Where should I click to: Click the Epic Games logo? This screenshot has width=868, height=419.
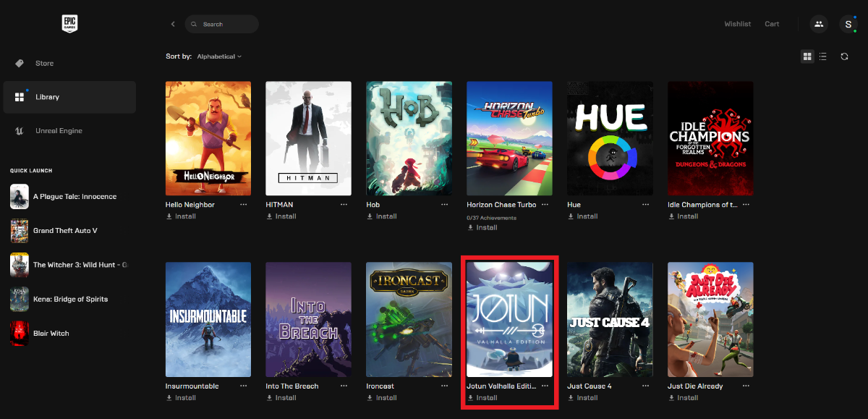tap(69, 24)
